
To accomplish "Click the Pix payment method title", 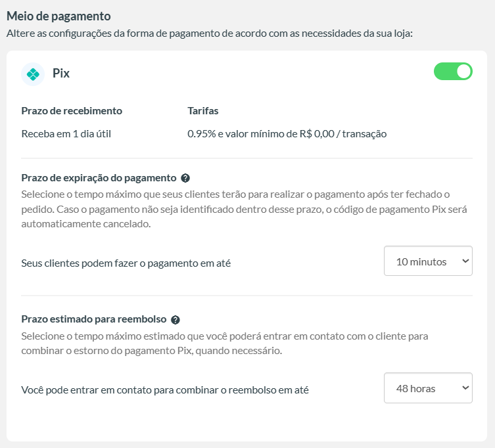I will click(61, 73).
